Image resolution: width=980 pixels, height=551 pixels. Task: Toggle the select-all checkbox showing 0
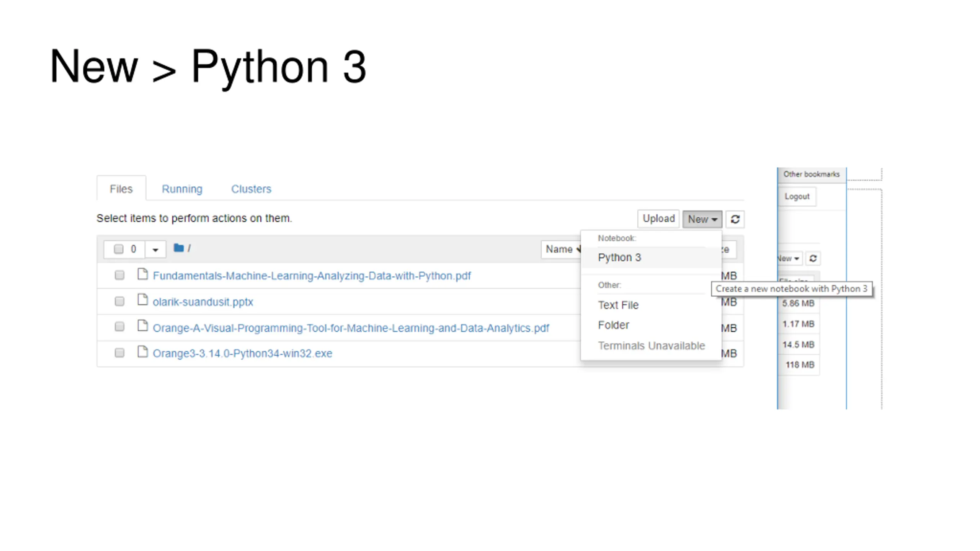(x=119, y=249)
